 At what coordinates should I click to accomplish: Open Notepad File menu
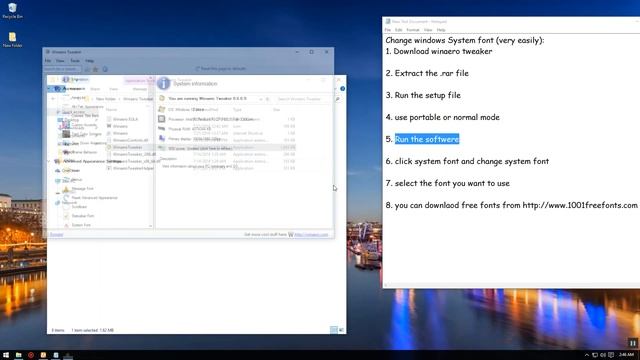click(x=388, y=30)
